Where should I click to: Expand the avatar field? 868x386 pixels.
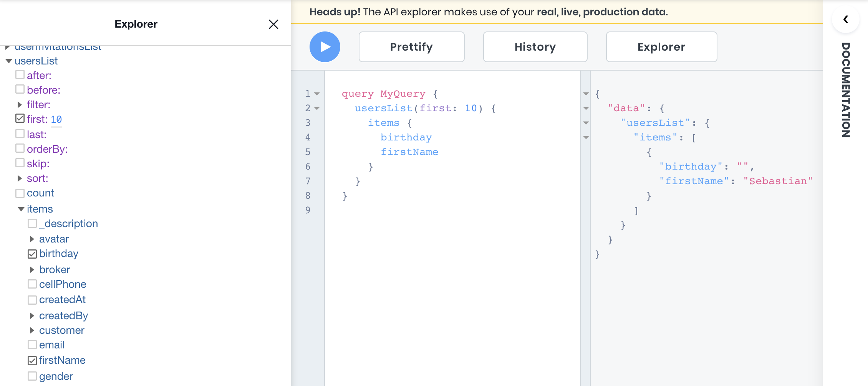pyautogui.click(x=32, y=239)
